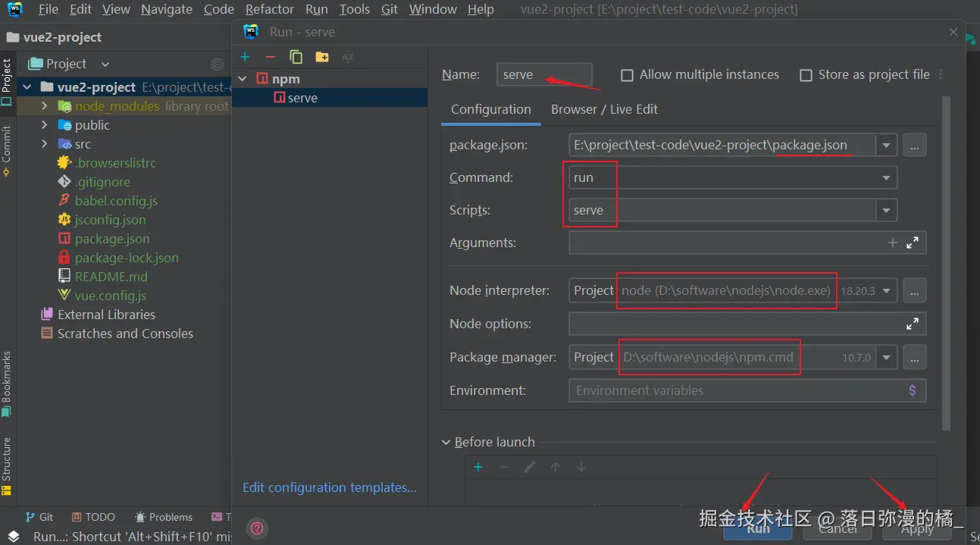
Task: Open help with the question mark icon
Action: 256,528
